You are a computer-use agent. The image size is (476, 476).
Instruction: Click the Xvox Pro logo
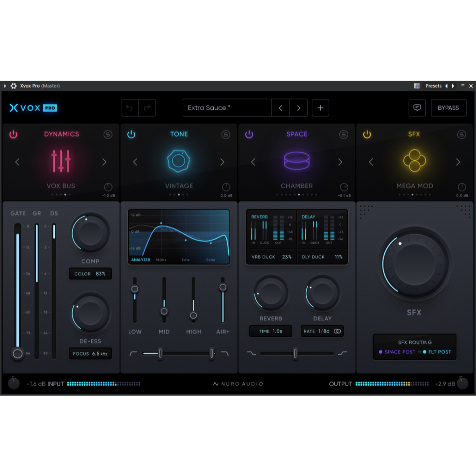click(33, 108)
